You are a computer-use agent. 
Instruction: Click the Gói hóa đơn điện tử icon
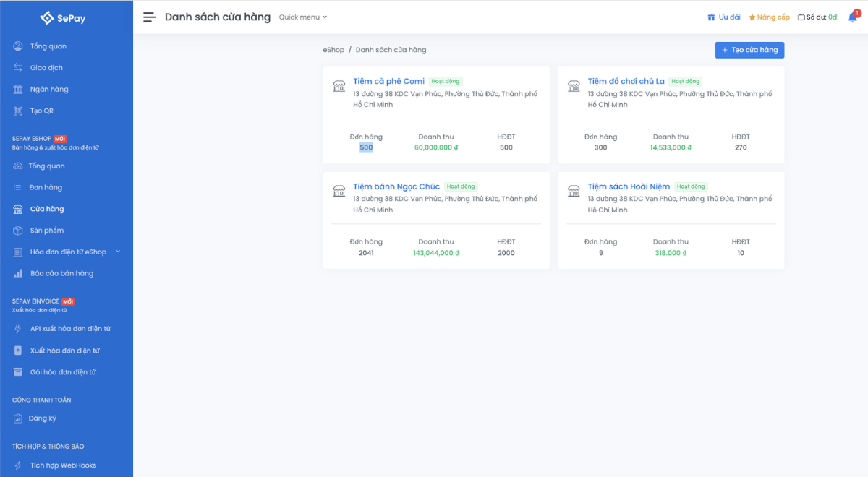coord(18,372)
